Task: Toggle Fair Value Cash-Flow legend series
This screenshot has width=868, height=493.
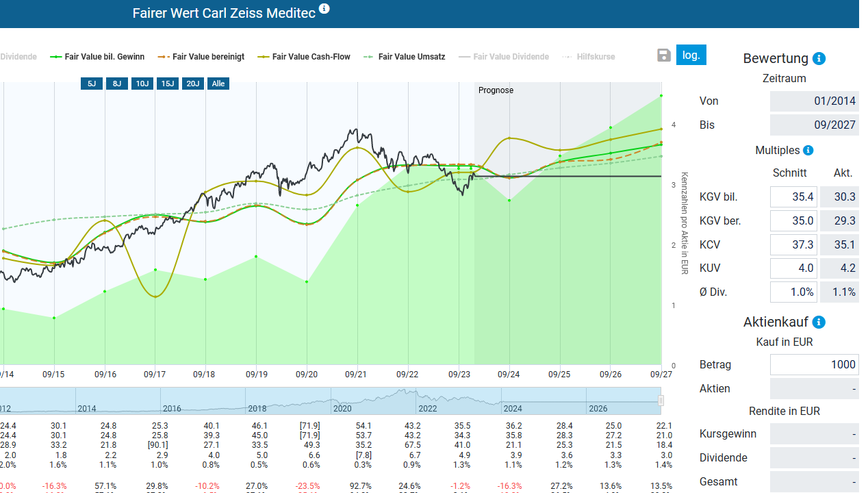Action: click(x=304, y=57)
